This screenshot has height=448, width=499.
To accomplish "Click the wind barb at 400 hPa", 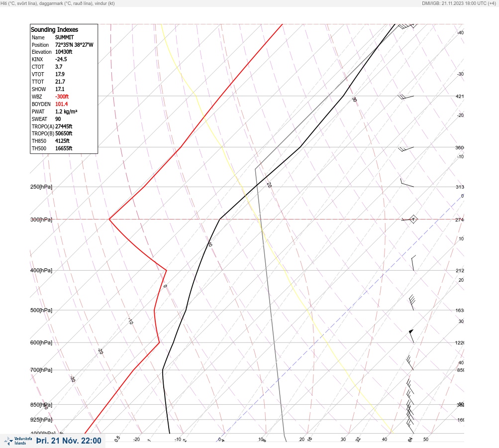I will [x=413, y=263].
